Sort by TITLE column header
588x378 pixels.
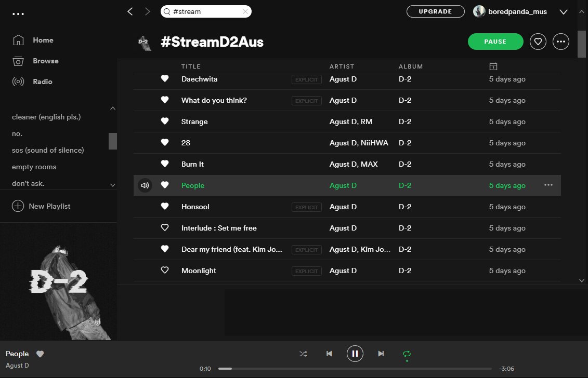pyautogui.click(x=191, y=66)
